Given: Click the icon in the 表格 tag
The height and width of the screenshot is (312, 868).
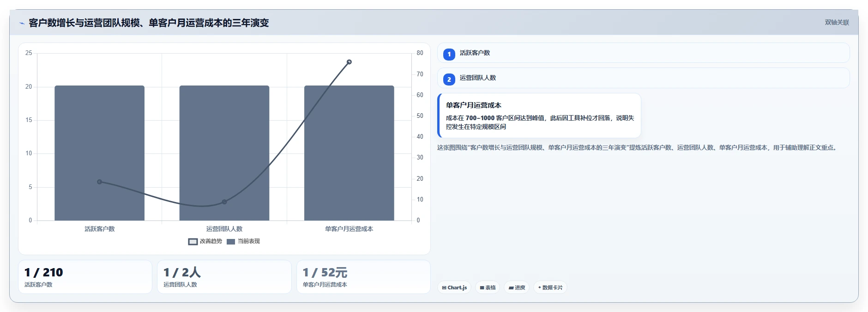Looking at the screenshot, I should click(482, 288).
